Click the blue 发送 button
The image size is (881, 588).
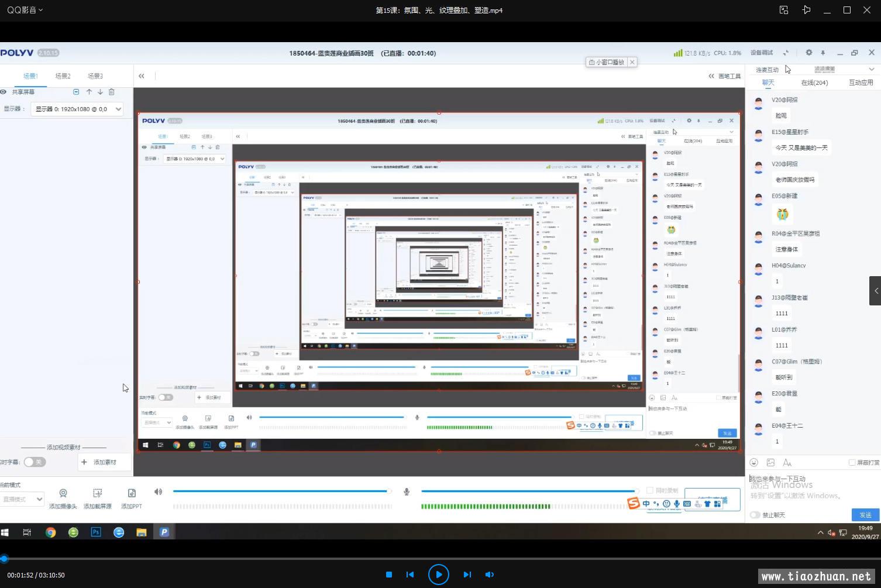tap(865, 515)
